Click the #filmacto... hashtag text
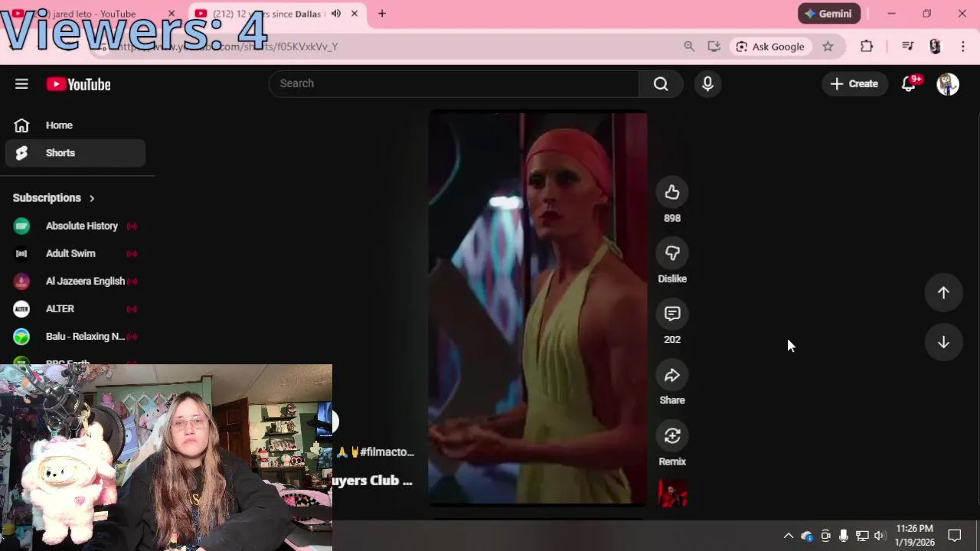The width and height of the screenshot is (980, 551). click(x=388, y=452)
